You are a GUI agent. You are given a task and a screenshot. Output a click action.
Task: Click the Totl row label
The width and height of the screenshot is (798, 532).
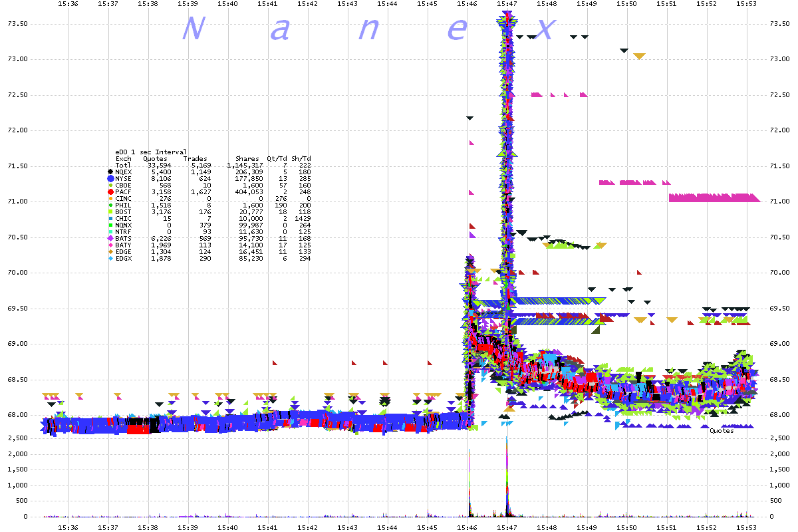(123, 166)
